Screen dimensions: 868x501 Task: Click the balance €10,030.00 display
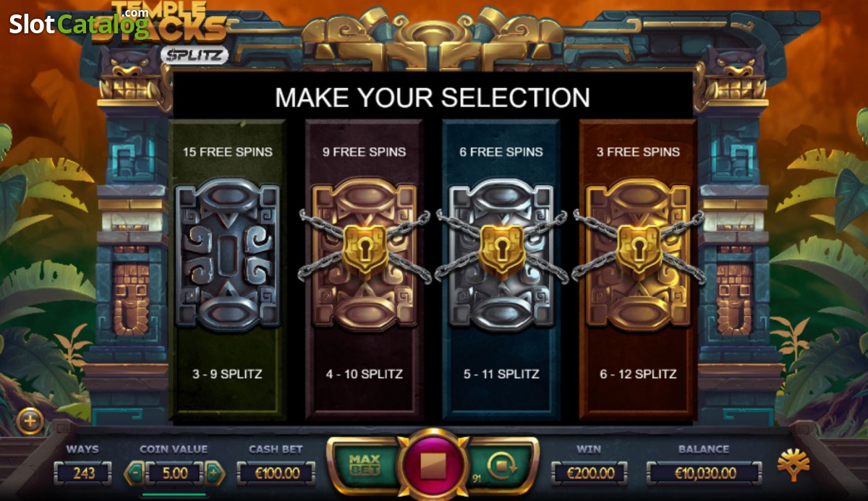pos(704,474)
